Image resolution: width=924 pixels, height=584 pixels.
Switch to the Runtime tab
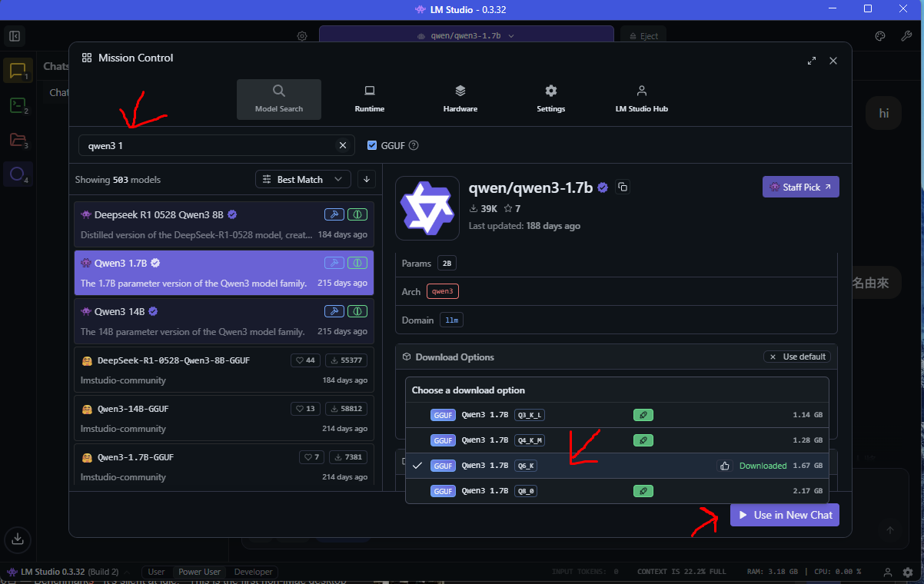coord(369,98)
